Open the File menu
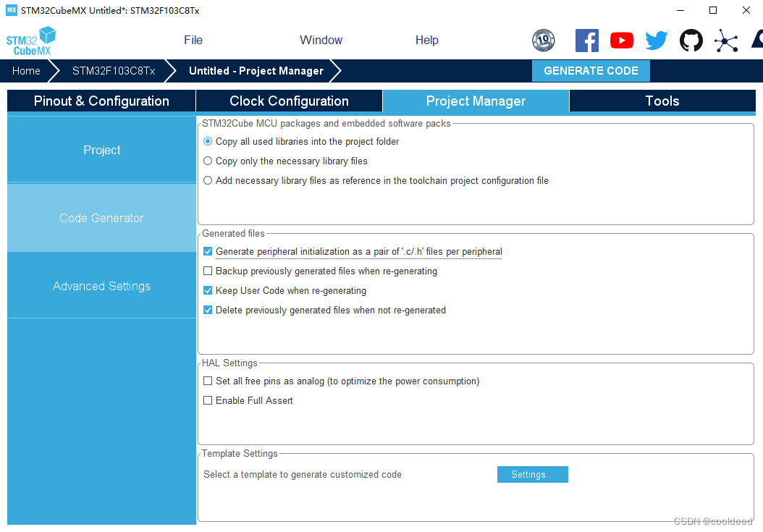Image resolution: width=763 pixels, height=532 pixels. pos(193,41)
